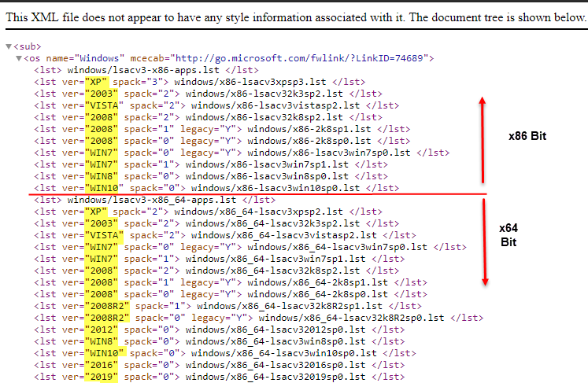Select the windows/lsacv3-x86-apps.lst line
Viewport: 588px width, 383px height.
[146, 70]
